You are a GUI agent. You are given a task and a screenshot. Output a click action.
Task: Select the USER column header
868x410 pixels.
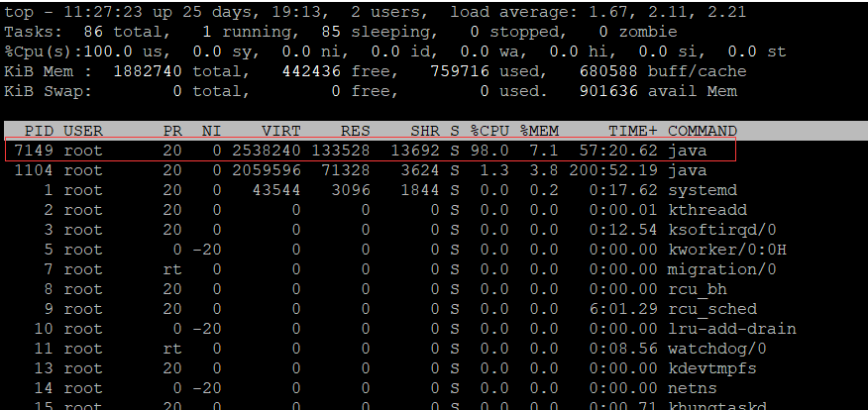coord(83,131)
